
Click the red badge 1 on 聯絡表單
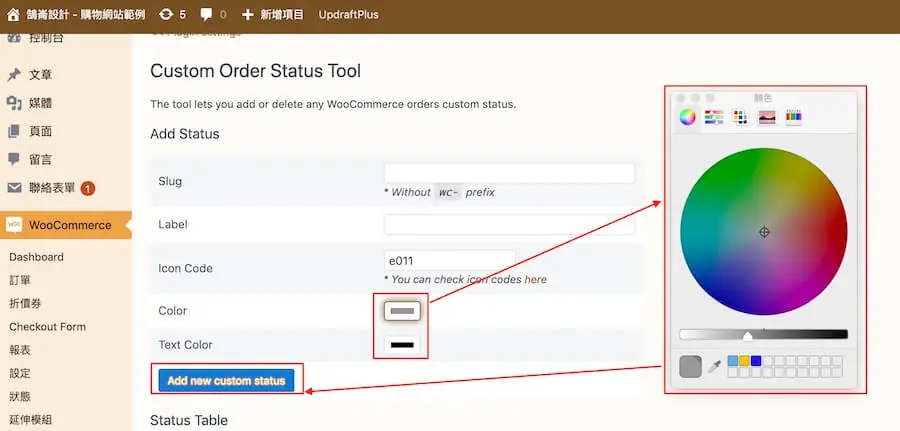[x=88, y=188]
